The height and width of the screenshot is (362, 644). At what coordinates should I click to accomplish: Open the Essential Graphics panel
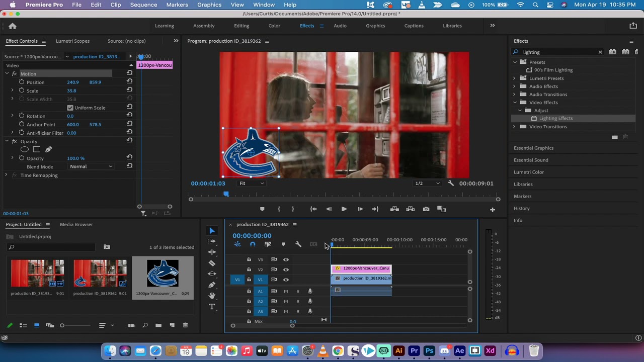[533, 148]
